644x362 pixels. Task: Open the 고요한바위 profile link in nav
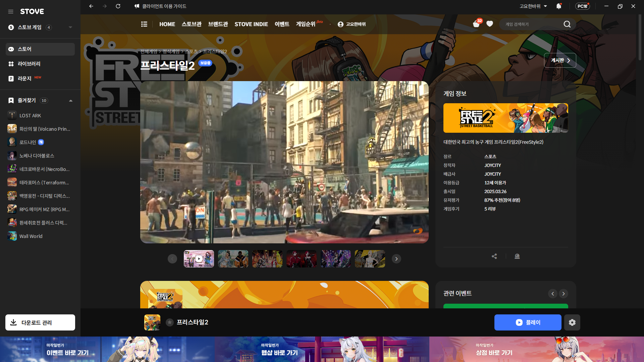(352, 24)
